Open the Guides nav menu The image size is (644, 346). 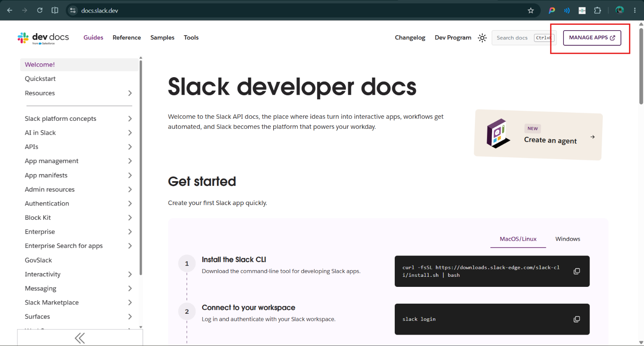tap(93, 38)
